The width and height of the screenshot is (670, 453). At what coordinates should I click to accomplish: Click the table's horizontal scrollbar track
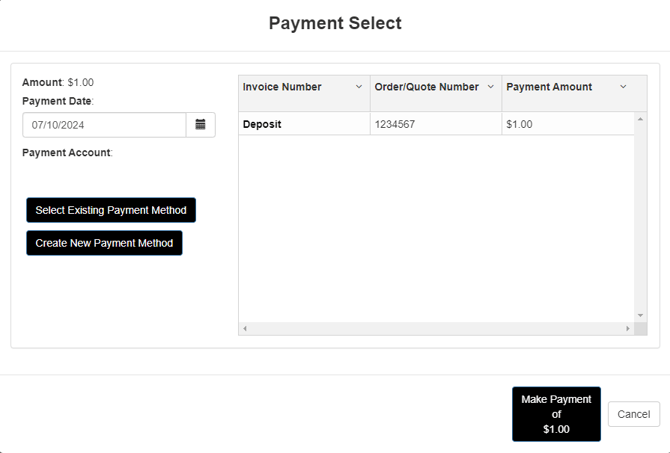click(436, 328)
